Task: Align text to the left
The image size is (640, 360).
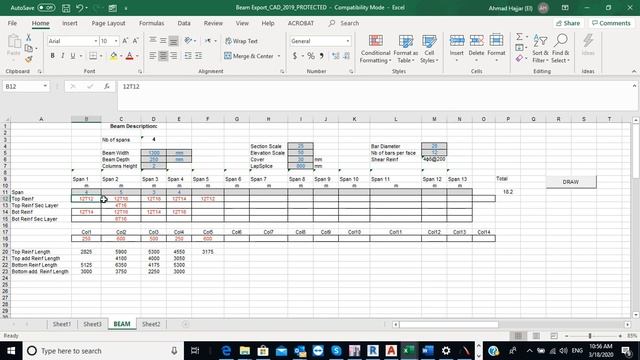Action: pos(153,56)
